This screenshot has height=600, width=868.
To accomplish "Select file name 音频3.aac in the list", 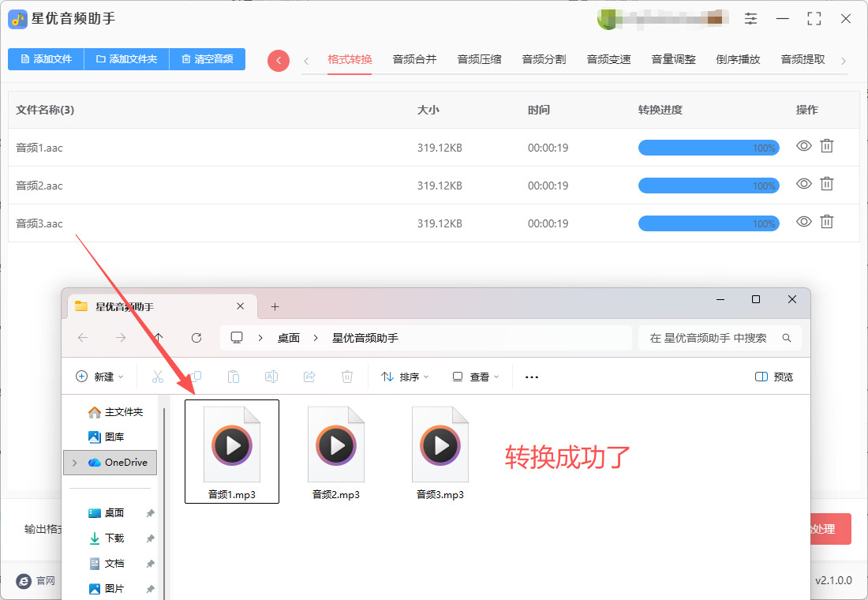I will click(39, 224).
